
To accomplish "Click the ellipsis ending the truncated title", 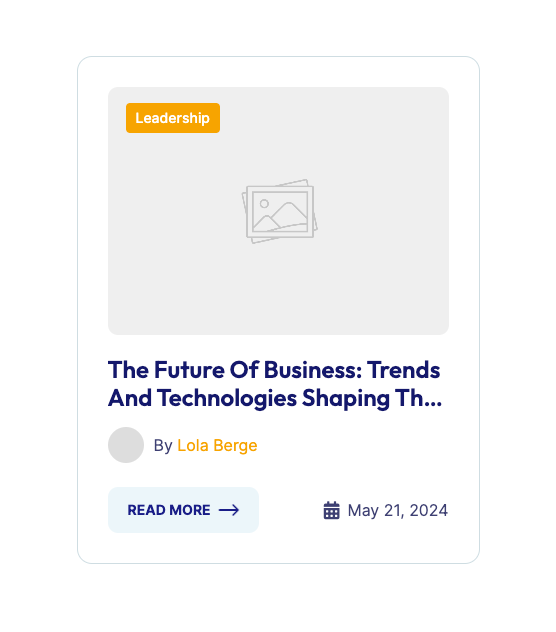I will coord(433,404).
